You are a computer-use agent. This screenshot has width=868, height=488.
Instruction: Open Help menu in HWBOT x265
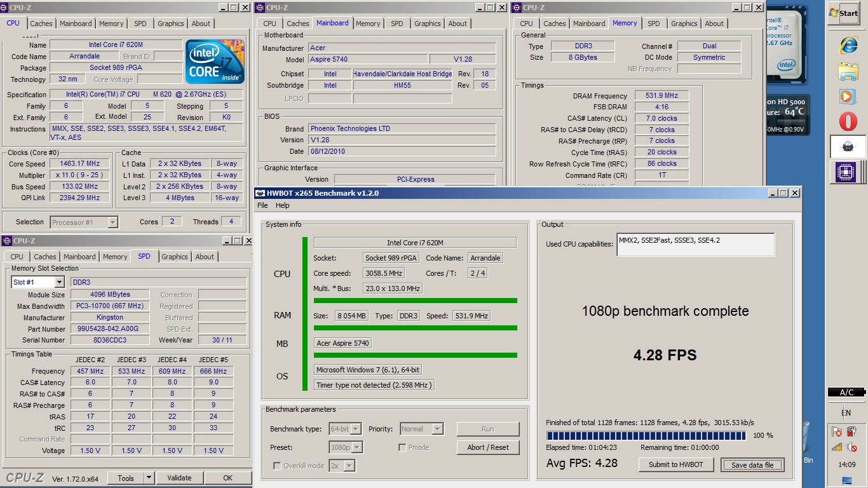coord(283,205)
